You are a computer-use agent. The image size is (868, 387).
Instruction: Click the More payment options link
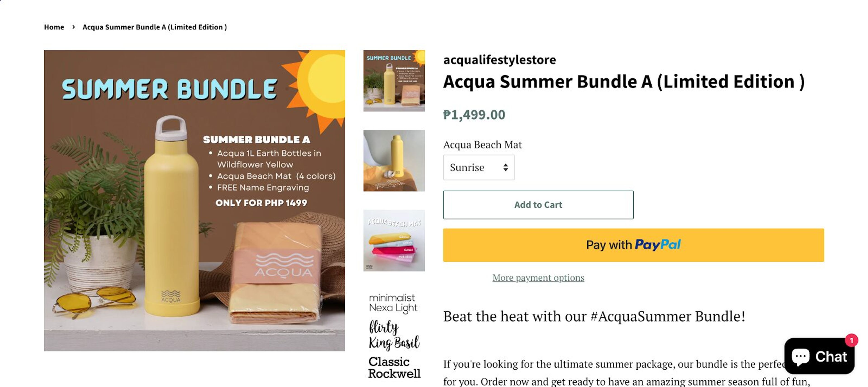pos(538,278)
